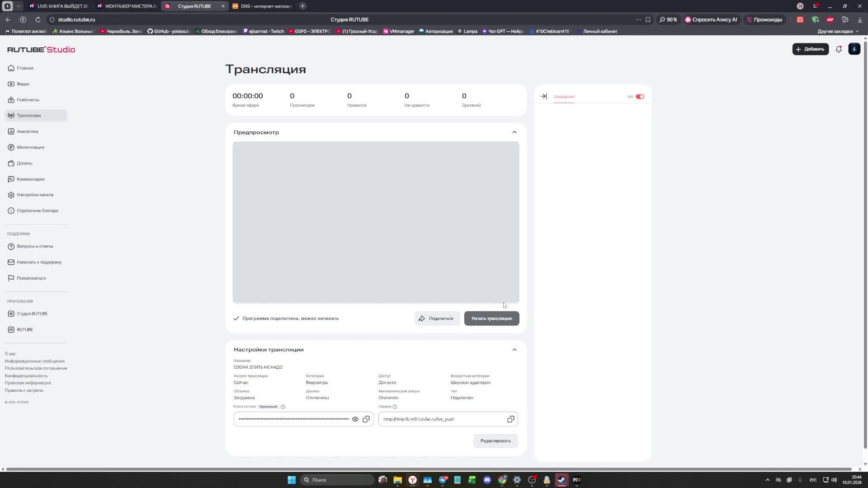Click Пожаловаться in the sidebar
Viewport: 868px width, 488px height.
tap(27, 278)
